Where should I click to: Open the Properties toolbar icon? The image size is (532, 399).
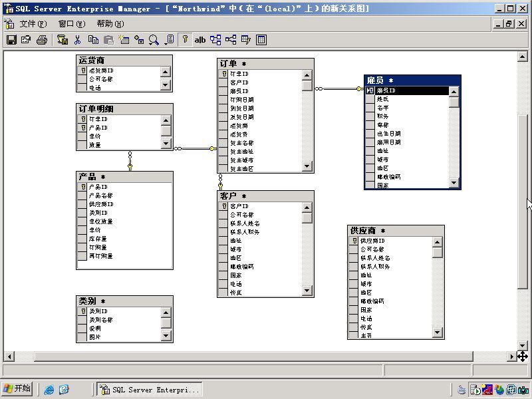[26, 40]
